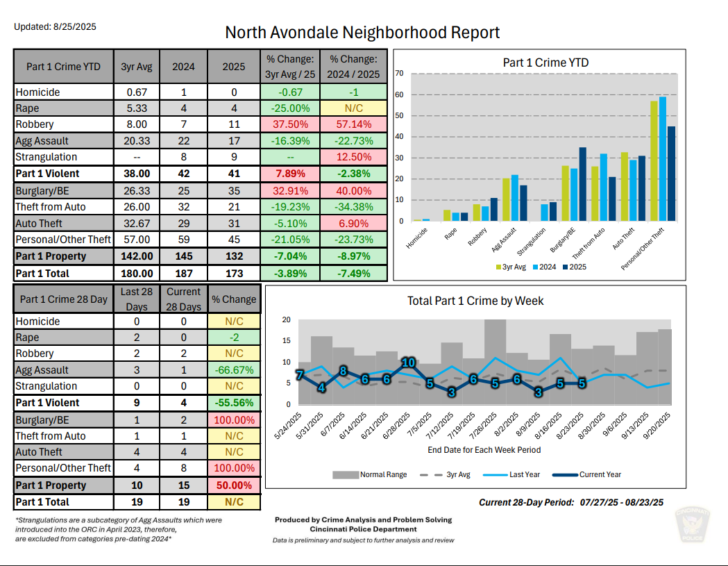Image resolution: width=728 pixels, height=566 pixels.
Task: Click the data point labeled 10 on line chart
Action: (409, 363)
